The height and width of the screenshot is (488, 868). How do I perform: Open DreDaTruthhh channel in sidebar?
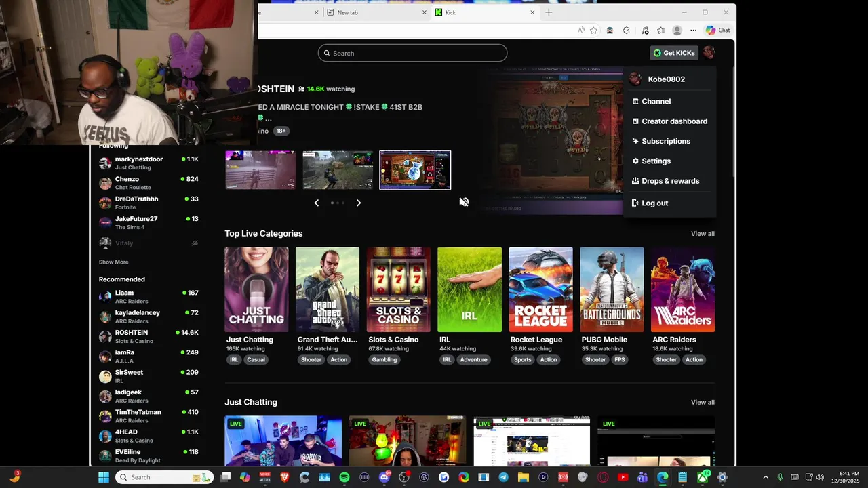click(x=149, y=203)
